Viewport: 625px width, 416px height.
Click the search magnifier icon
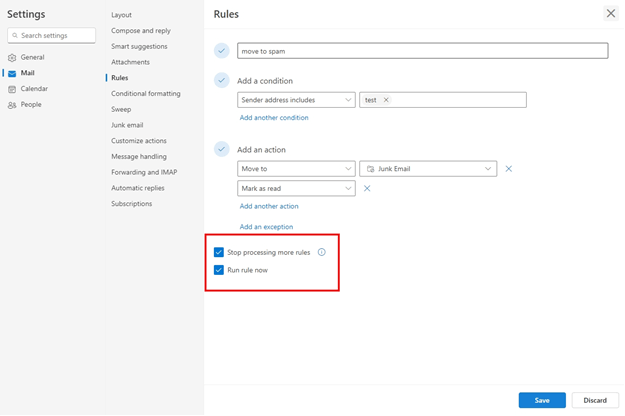tap(15, 35)
